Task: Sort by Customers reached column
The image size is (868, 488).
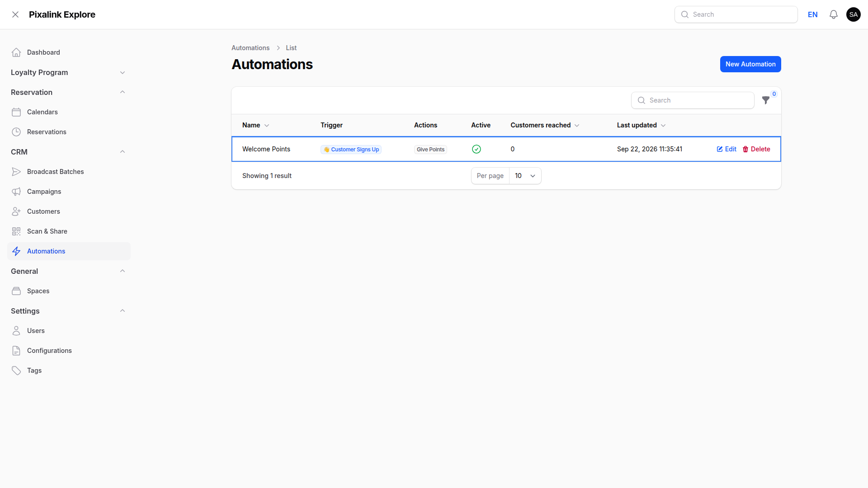Action: [545, 125]
